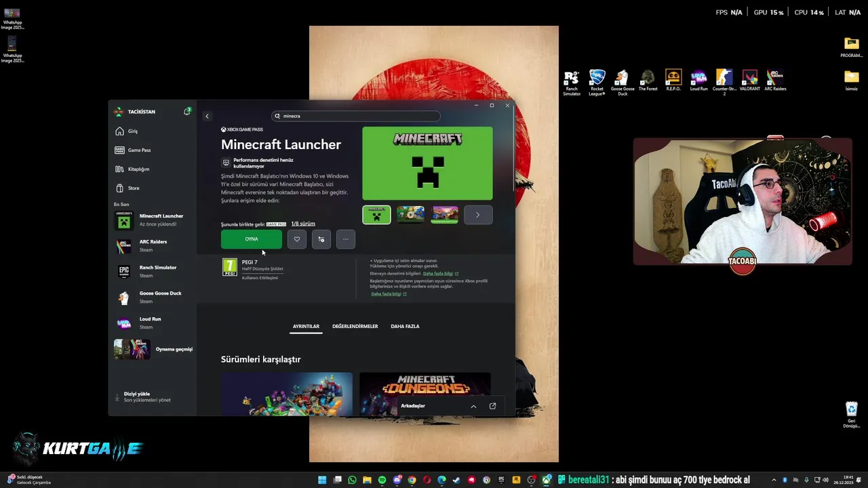Add Minecraft Launcher to wishlist heart
This screenshot has width=868, height=488.
[x=297, y=239]
